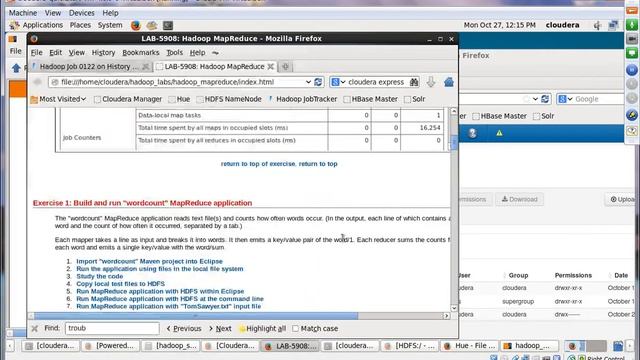Open Copy local test files to HDFS link
Screen dimensions: 640x360
120,284
